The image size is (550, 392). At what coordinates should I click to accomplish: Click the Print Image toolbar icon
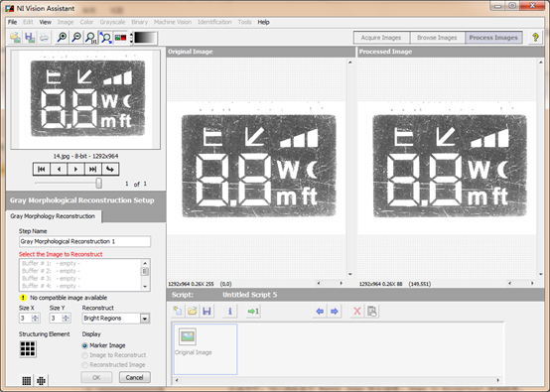click(45, 37)
